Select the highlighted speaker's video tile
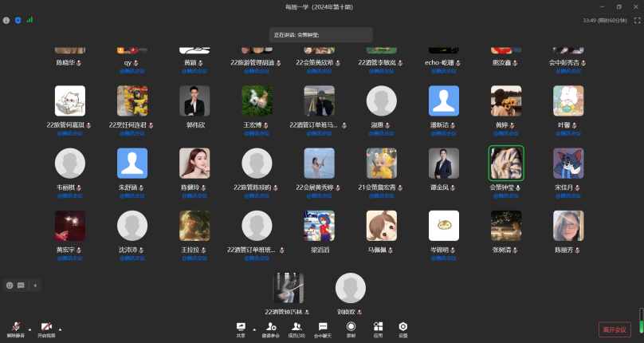Screen dimensions: 644x343 [506, 164]
